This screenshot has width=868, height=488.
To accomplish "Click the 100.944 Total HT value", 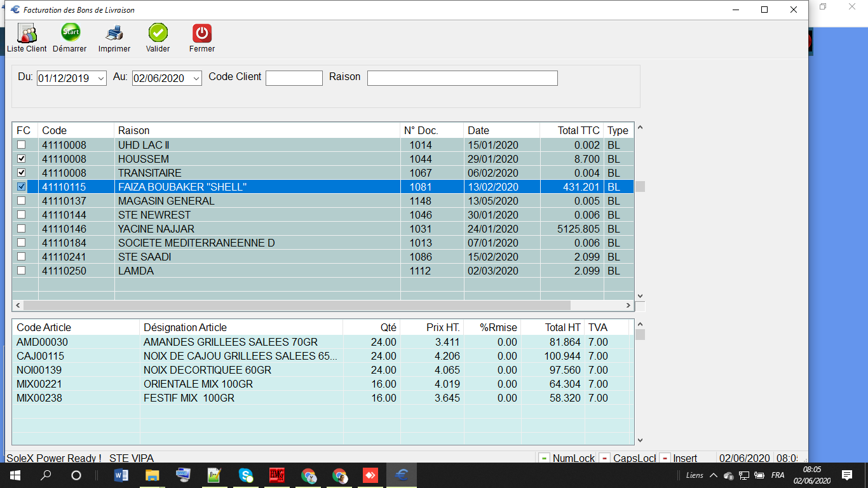I will (562, 356).
